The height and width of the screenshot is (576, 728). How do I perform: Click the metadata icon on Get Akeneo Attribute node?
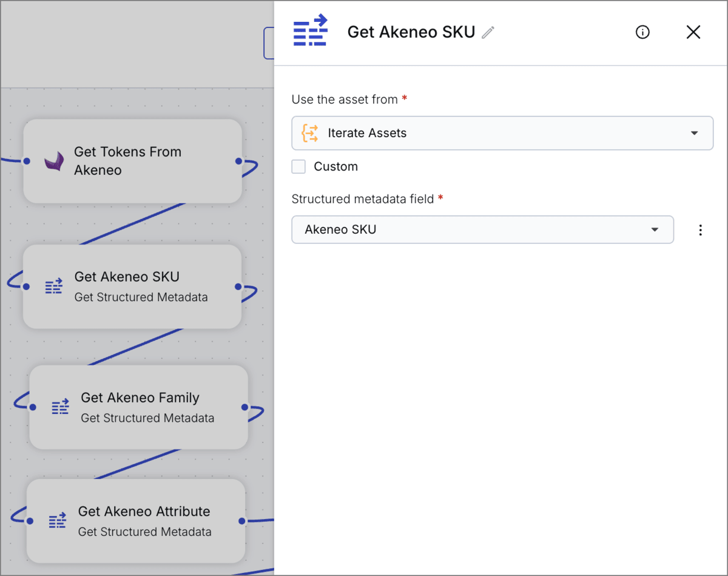[x=58, y=520]
